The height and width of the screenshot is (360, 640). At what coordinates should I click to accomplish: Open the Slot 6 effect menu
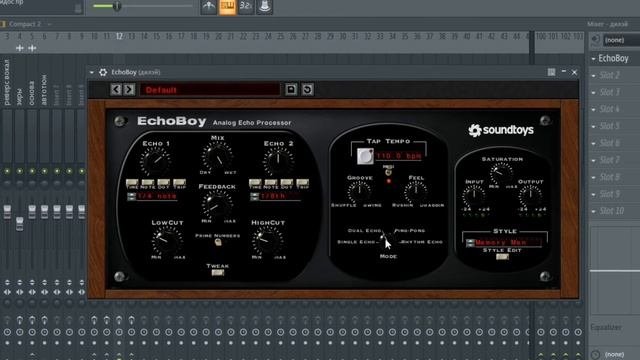(593, 143)
